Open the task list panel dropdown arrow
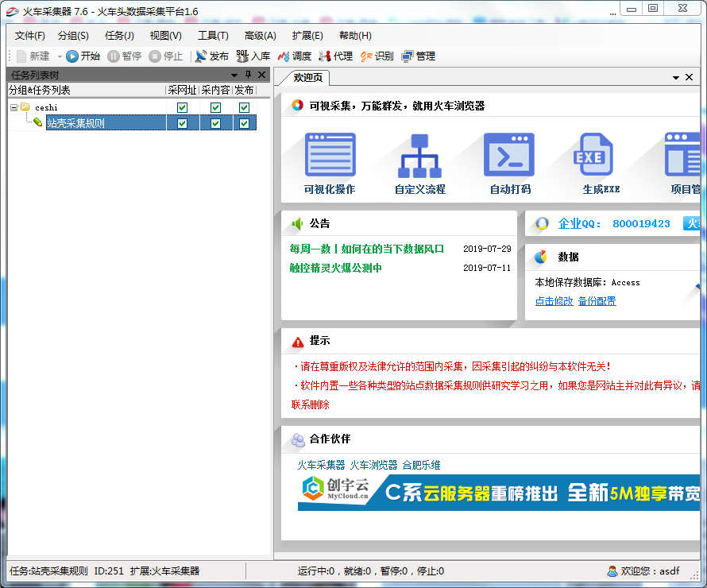 click(x=234, y=75)
